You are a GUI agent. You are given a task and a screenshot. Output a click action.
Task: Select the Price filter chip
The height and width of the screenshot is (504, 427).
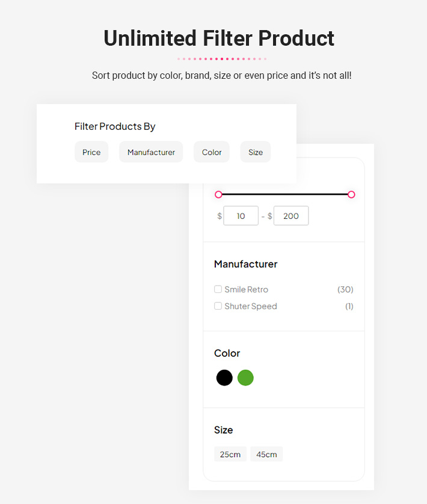[x=91, y=152]
